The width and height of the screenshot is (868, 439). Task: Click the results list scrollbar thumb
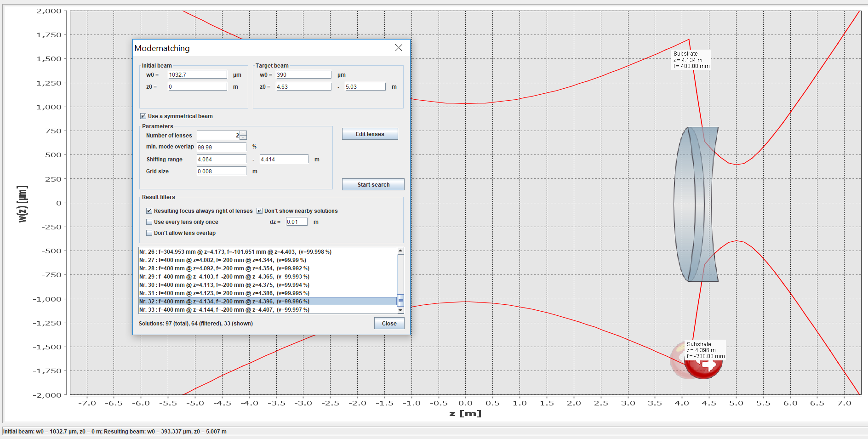[400, 300]
